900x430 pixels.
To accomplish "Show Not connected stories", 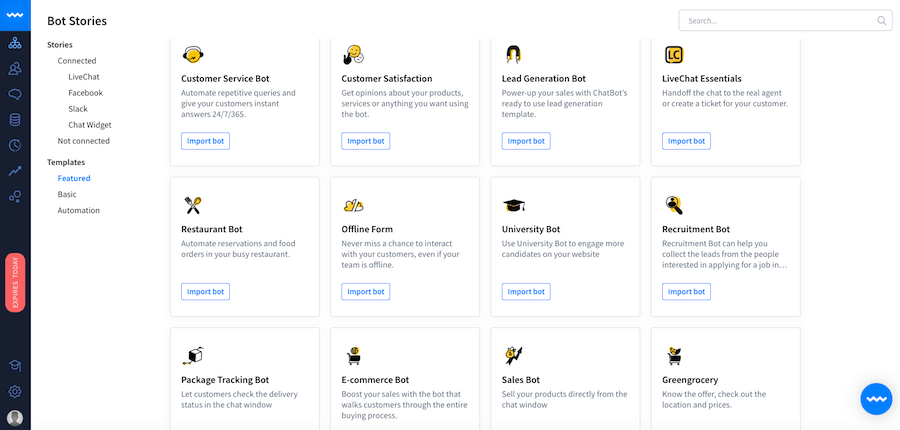I will point(84,141).
